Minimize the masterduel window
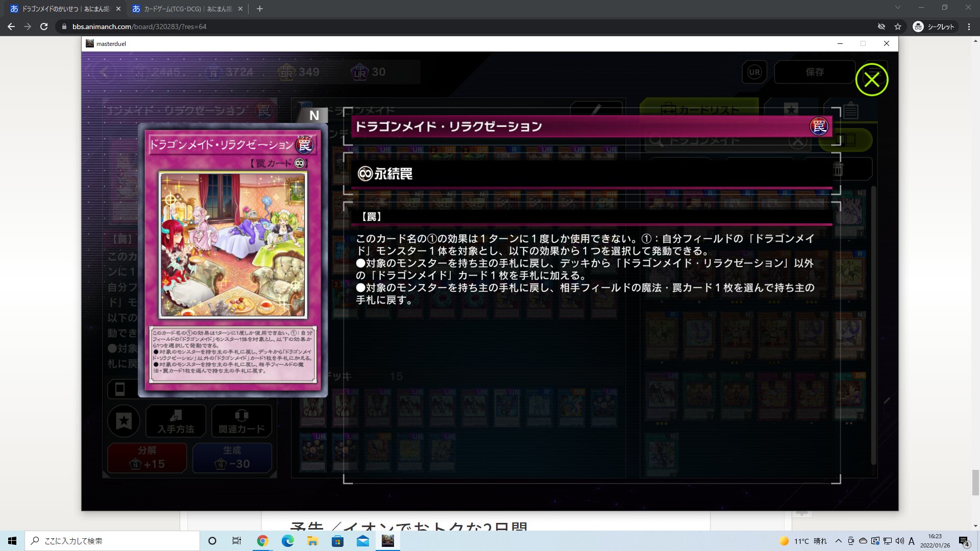This screenshot has height=551, width=980. [x=840, y=43]
